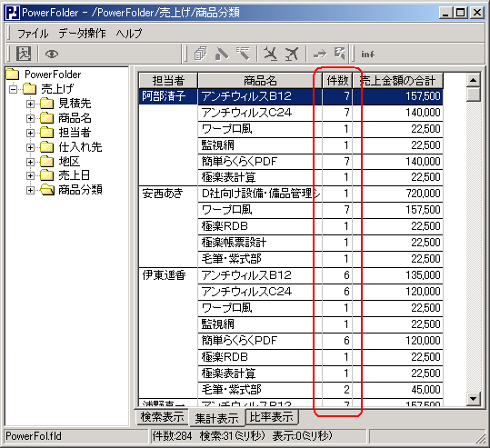Open the ファイル menu
The width and height of the screenshot is (490, 448).
[33, 33]
